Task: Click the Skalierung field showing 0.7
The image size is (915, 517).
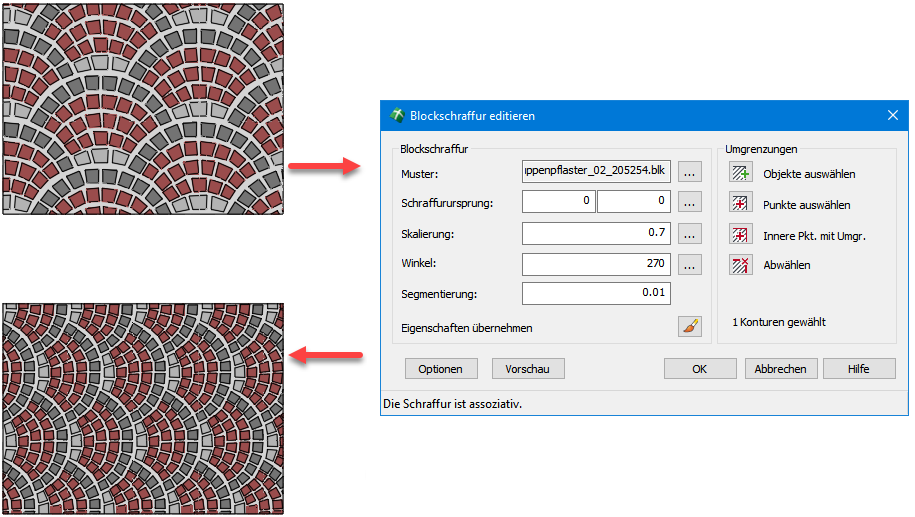Action: pos(596,234)
